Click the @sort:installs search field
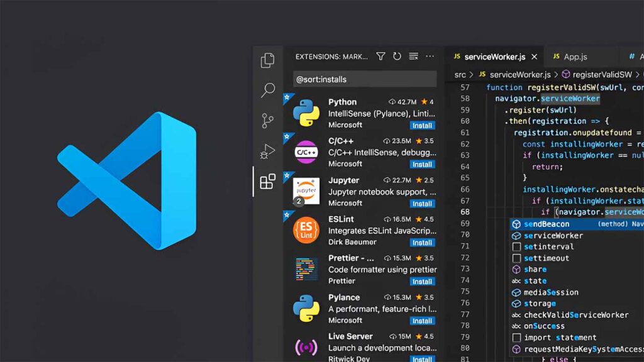644x362 pixels. [365, 79]
